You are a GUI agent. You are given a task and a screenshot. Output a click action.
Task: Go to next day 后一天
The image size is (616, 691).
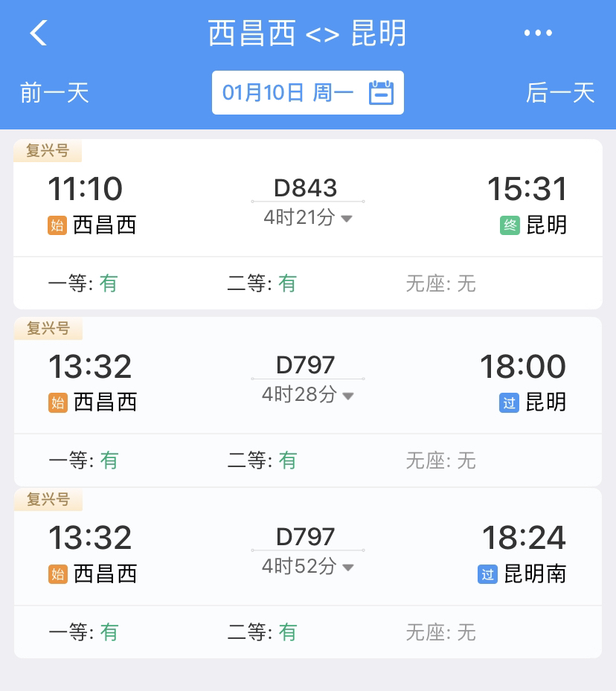(x=560, y=92)
